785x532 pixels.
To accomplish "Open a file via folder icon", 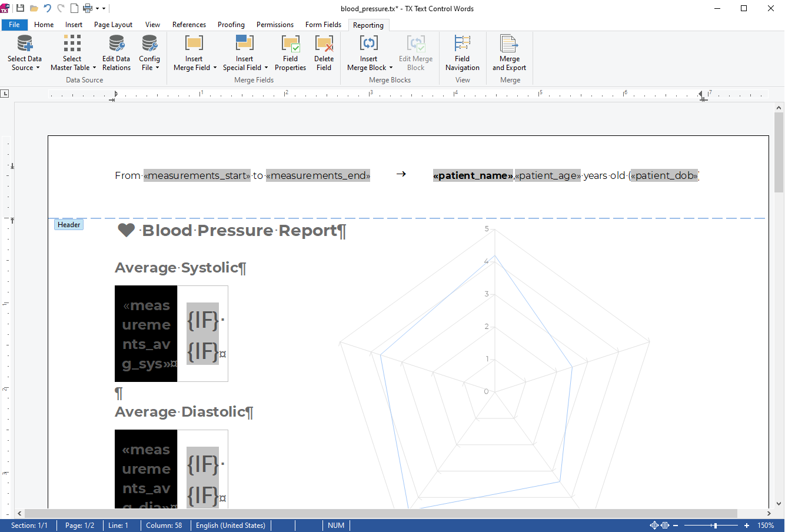I will (x=34, y=8).
